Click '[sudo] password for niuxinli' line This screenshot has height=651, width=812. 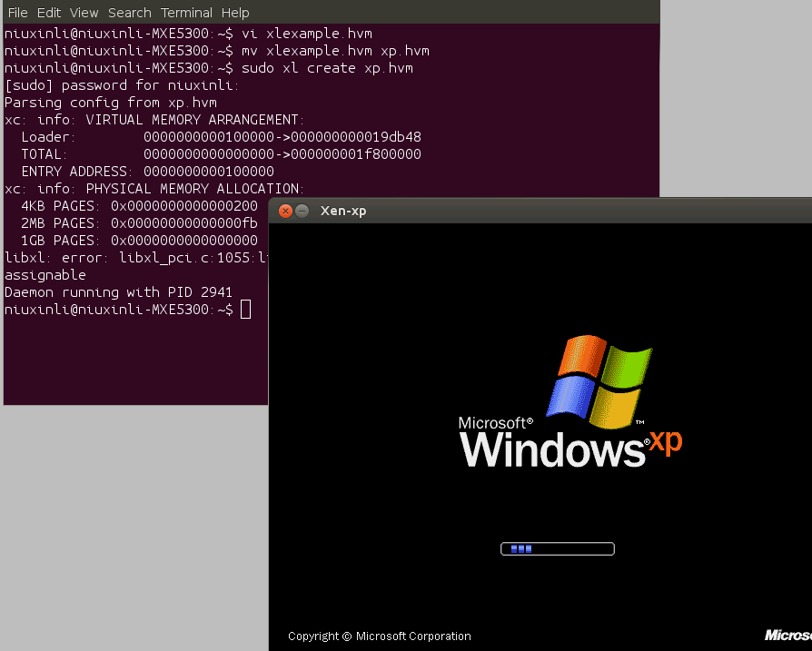pyautogui.click(x=122, y=85)
